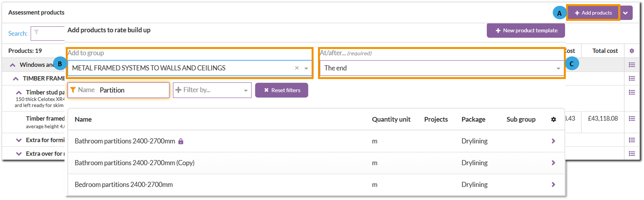644x200 pixels.
Task: Clear the Add to group selection
Action: (297, 68)
